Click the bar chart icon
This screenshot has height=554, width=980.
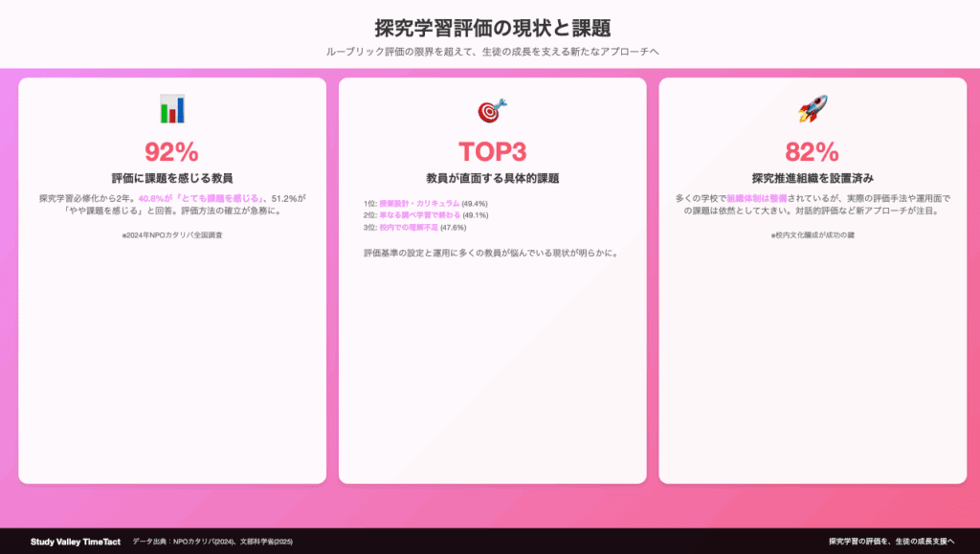coord(172,109)
